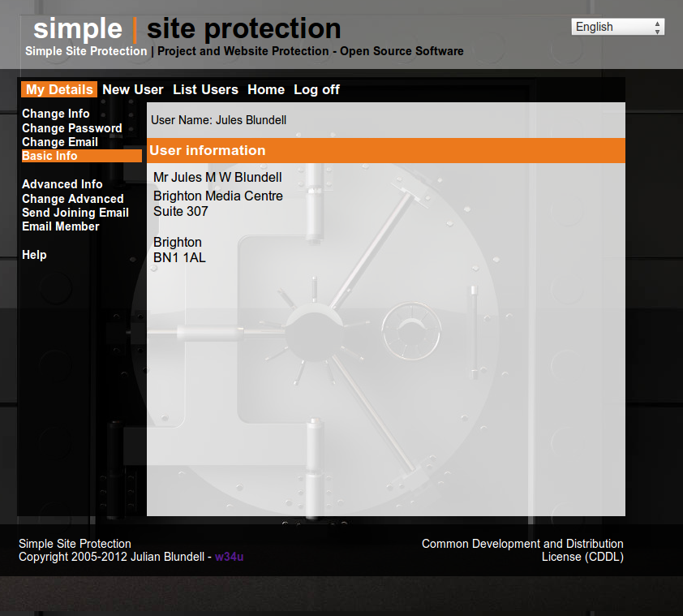This screenshot has height=616, width=683.
Task: Select Change Password from the sidebar
Action: click(71, 127)
